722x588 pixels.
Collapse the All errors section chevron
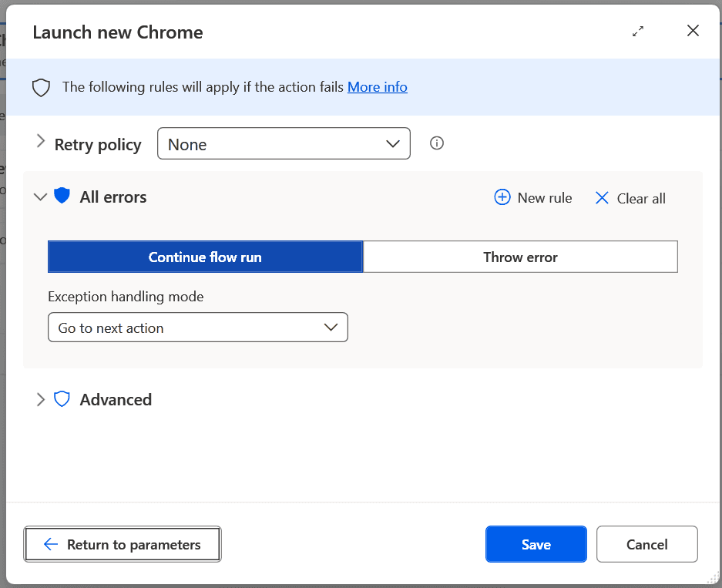point(41,197)
